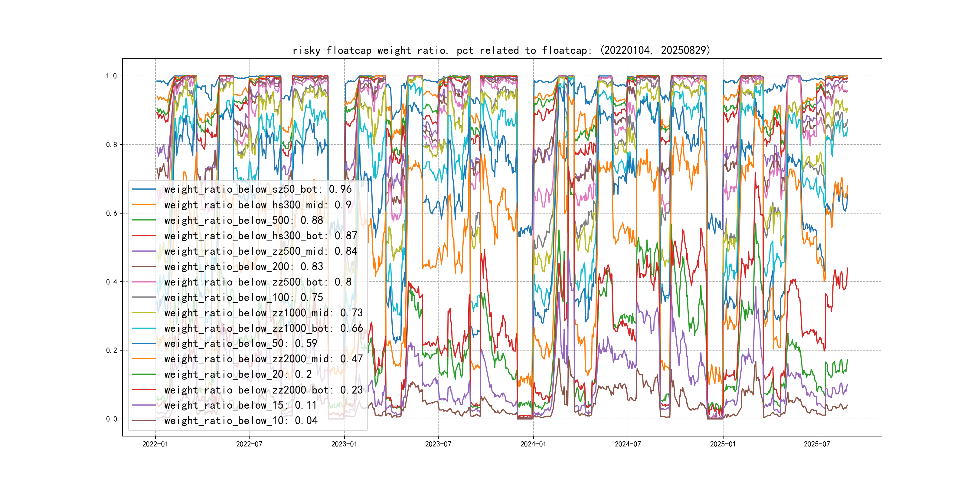Select the weight_ratio_below_hs300_mid legend entry
The width and height of the screenshot is (980, 490).
coord(258,205)
